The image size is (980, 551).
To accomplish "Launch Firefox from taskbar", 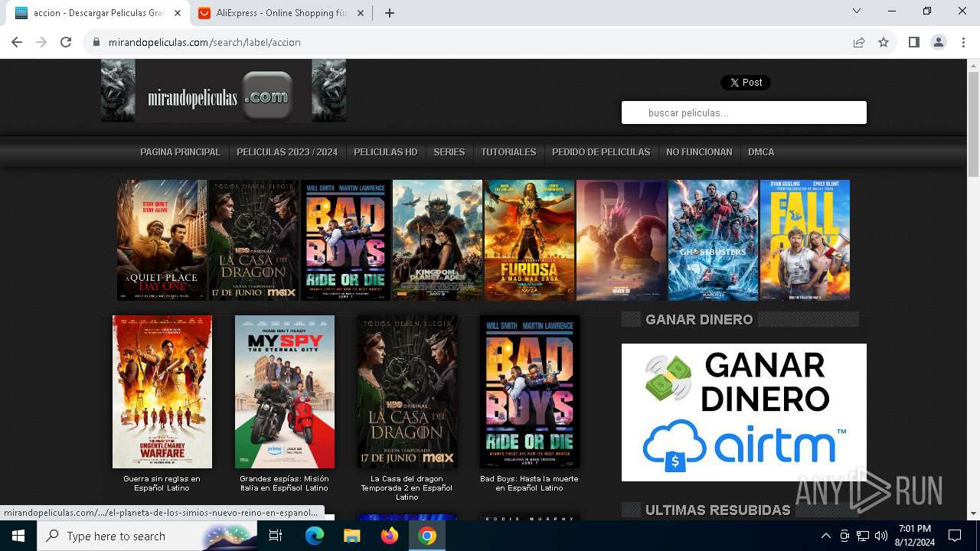I will (x=390, y=536).
